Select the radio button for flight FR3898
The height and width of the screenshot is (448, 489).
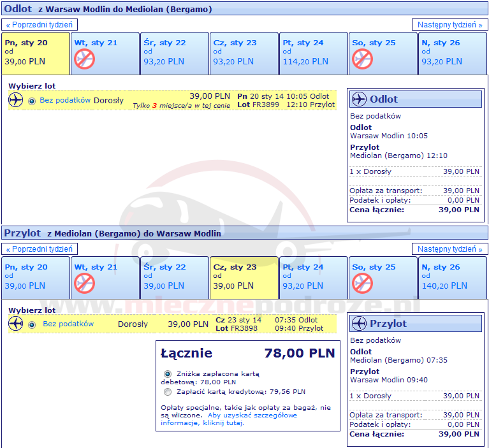tap(31, 324)
